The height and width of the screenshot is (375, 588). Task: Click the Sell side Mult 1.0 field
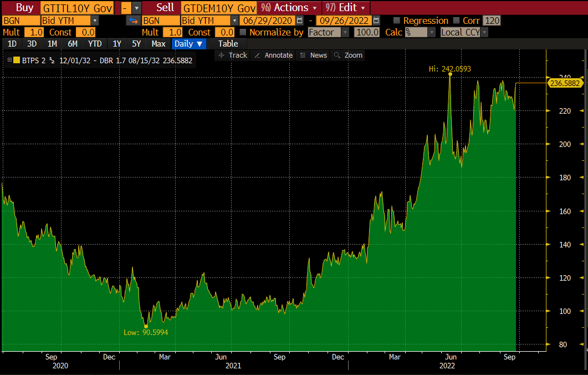click(x=173, y=32)
